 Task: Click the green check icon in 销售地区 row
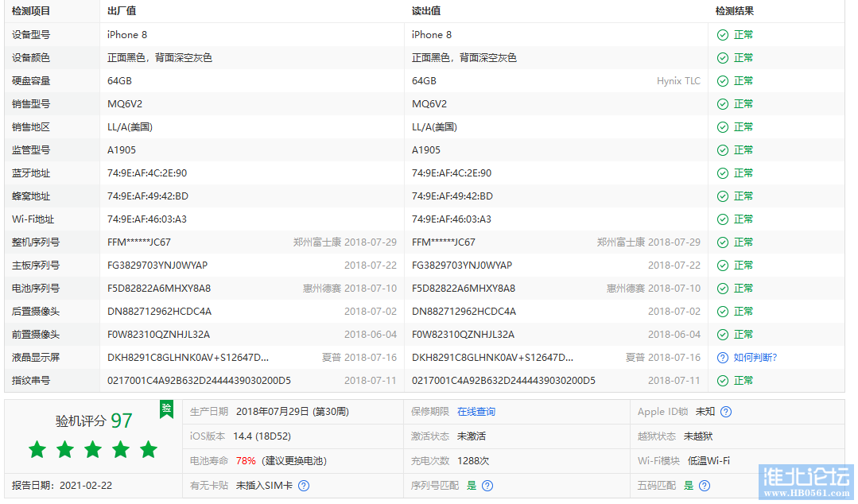pos(722,127)
